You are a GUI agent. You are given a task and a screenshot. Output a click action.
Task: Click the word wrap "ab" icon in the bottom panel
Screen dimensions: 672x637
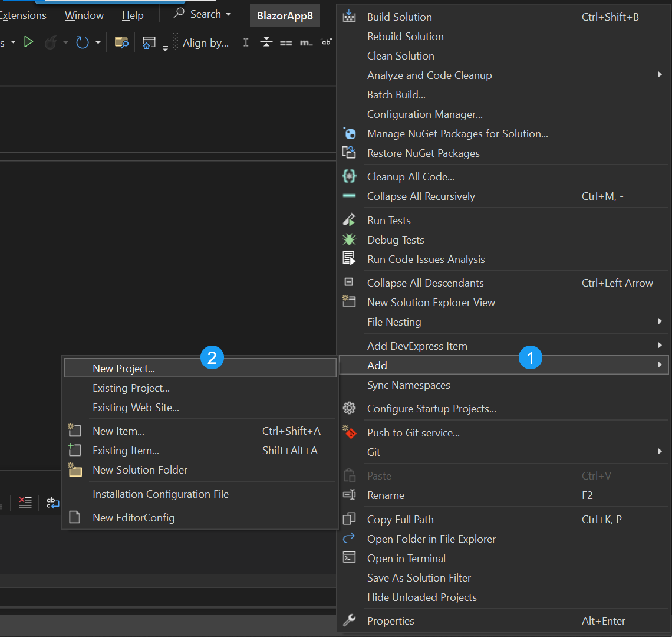(x=52, y=503)
